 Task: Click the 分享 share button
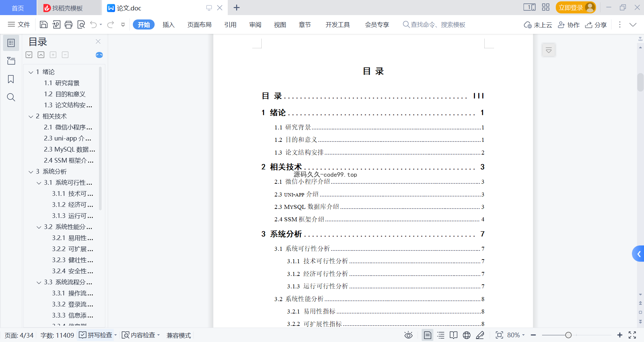coord(596,25)
